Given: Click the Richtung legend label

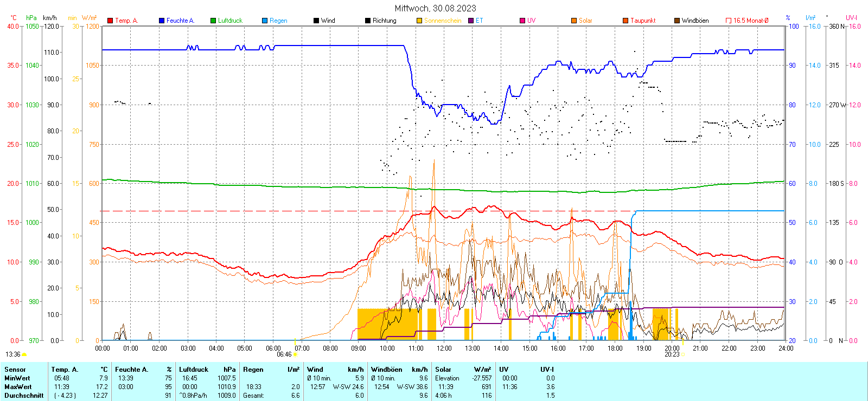Looking at the screenshot, I should tap(384, 21).
